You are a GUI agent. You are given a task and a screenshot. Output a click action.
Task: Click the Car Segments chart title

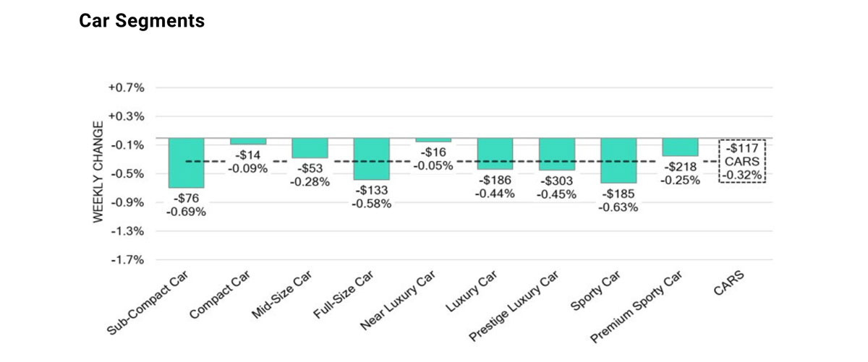[142, 21]
